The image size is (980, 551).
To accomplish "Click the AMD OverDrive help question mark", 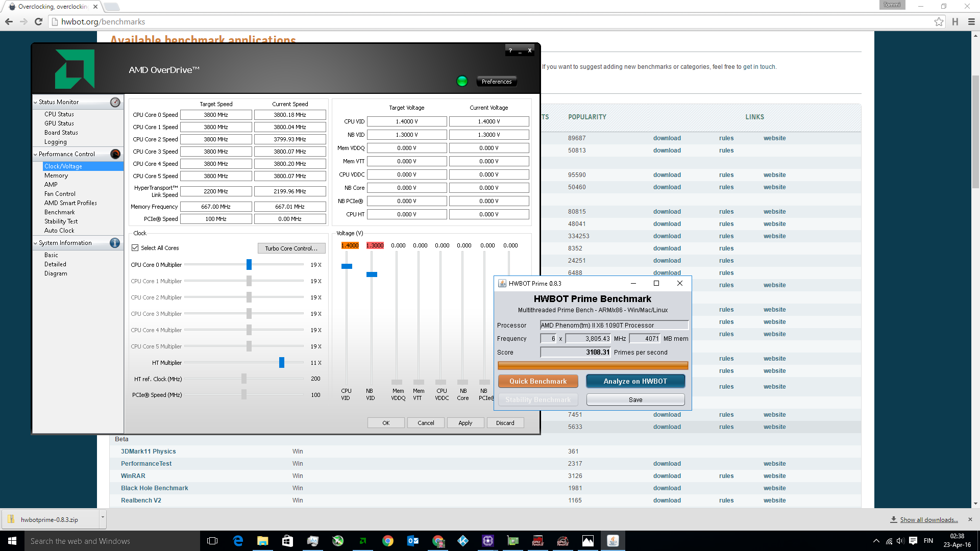I will pos(510,51).
